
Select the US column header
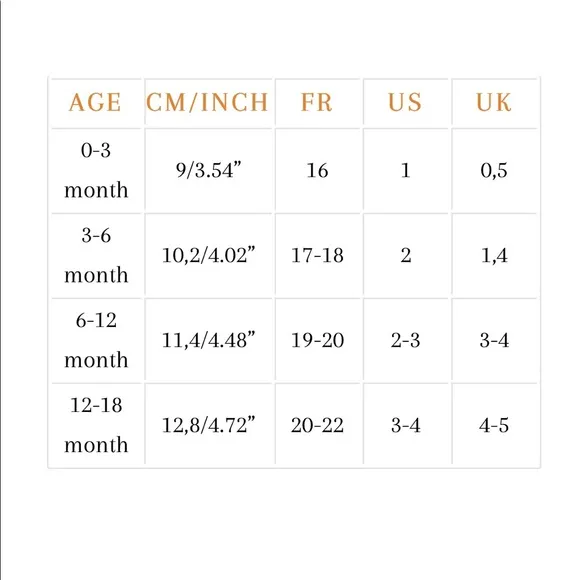pos(405,102)
